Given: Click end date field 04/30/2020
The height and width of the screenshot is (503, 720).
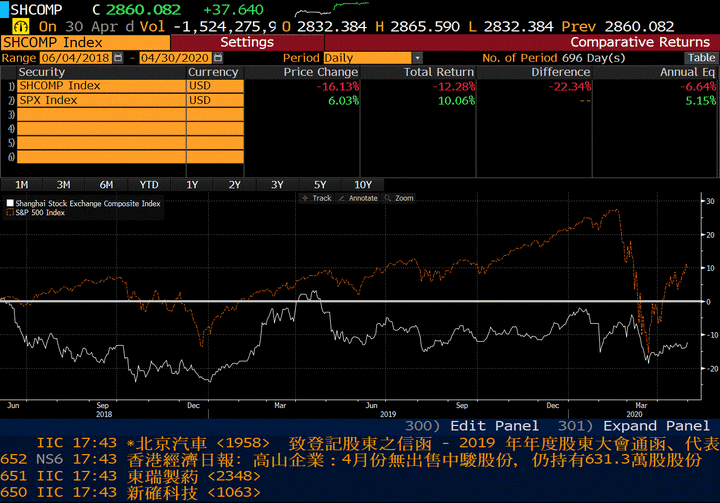Looking at the screenshot, I should click(175, 58).
